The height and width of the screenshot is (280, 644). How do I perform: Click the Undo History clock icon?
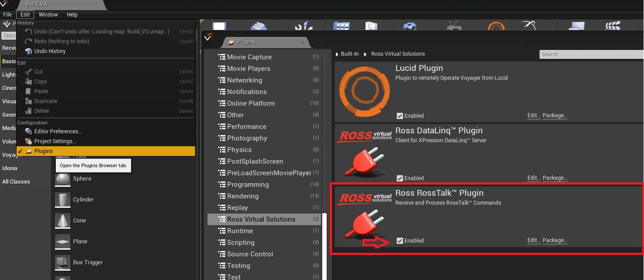click(29, 51)
